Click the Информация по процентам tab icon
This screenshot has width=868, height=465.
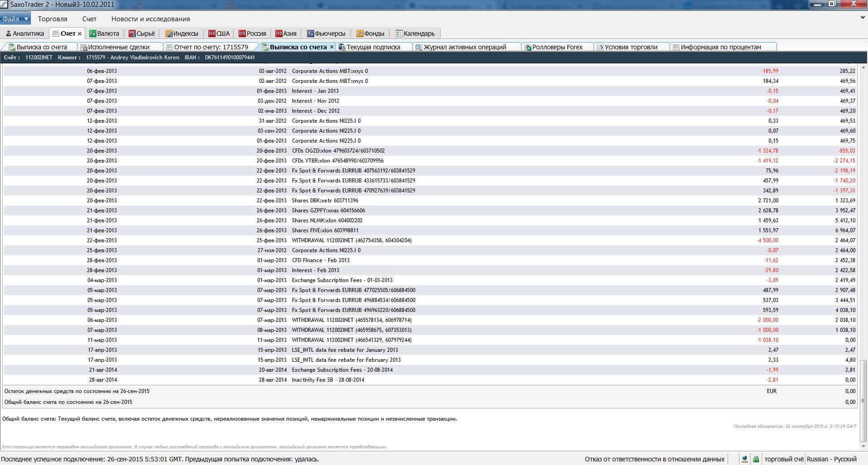tap(676, 47)
